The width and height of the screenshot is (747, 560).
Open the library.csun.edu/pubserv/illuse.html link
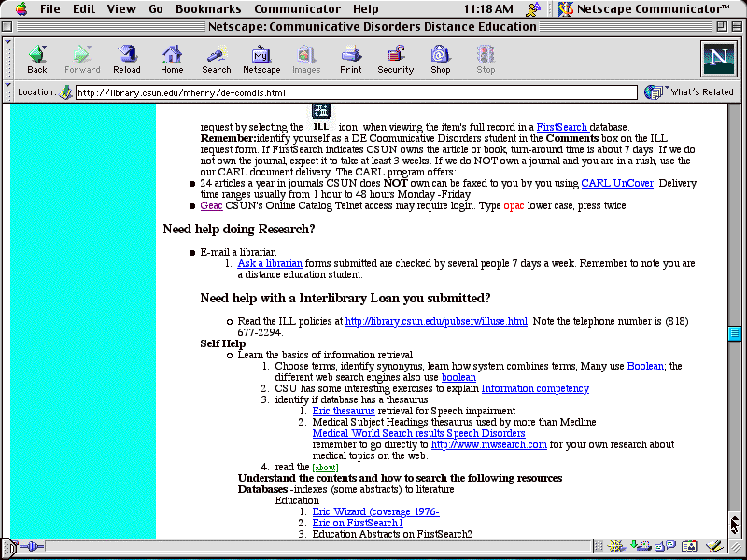436,321
